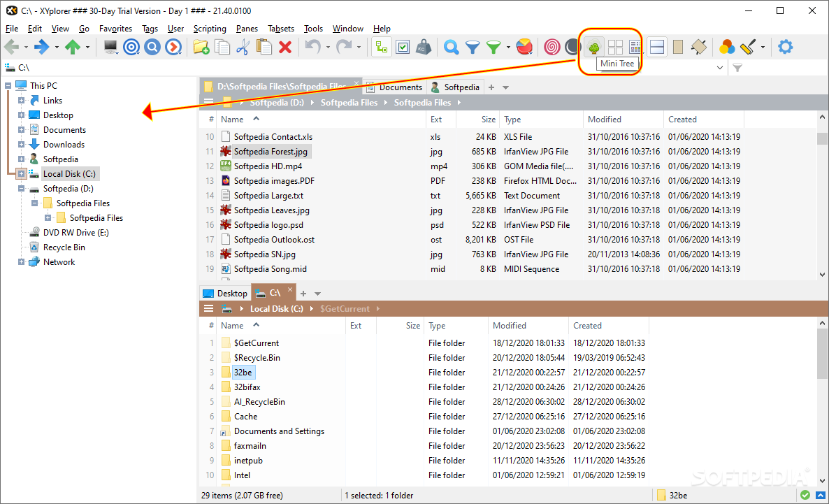
Task: Click the Copy toolbar icon
Action: point(222,47)
